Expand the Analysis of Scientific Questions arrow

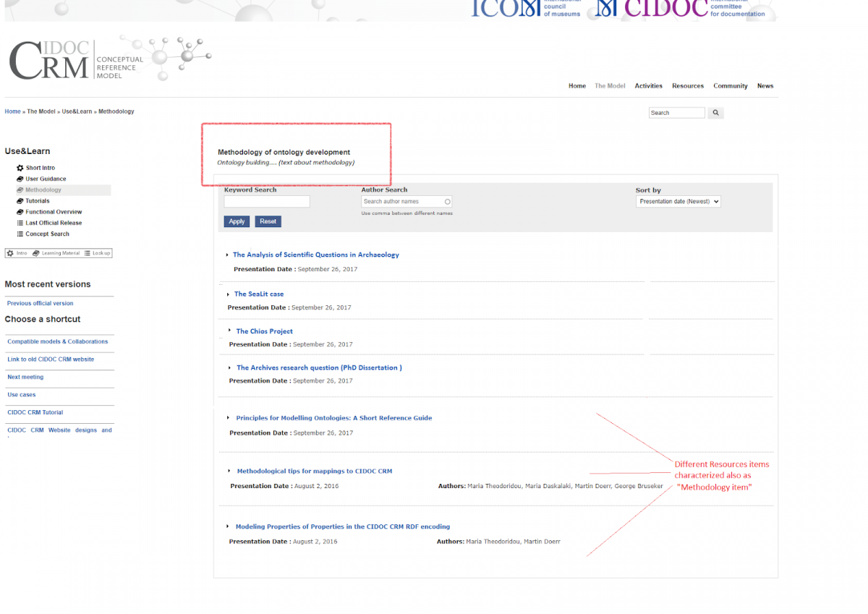(x=226, y=255)
